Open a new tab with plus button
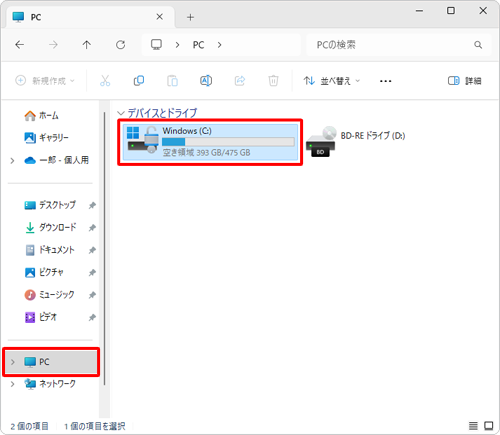This screenshot has width=500, height=435. pos(190,17)
